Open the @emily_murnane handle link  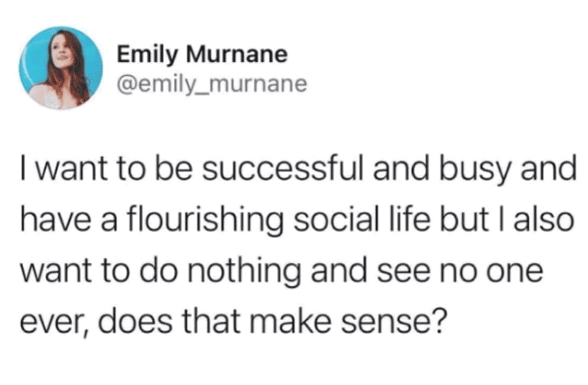[211, 85]
